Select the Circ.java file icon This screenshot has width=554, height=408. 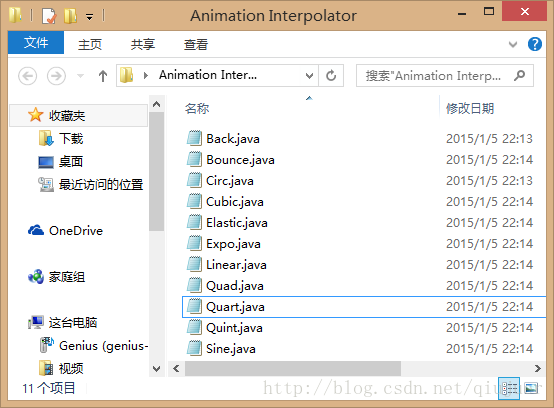click(194, 180)
